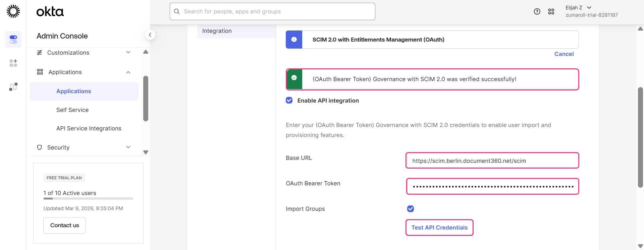Click the blue info icon on SCIM banner
The width and height of the screenshot is (644, 250).
click(x=294, y=40)
